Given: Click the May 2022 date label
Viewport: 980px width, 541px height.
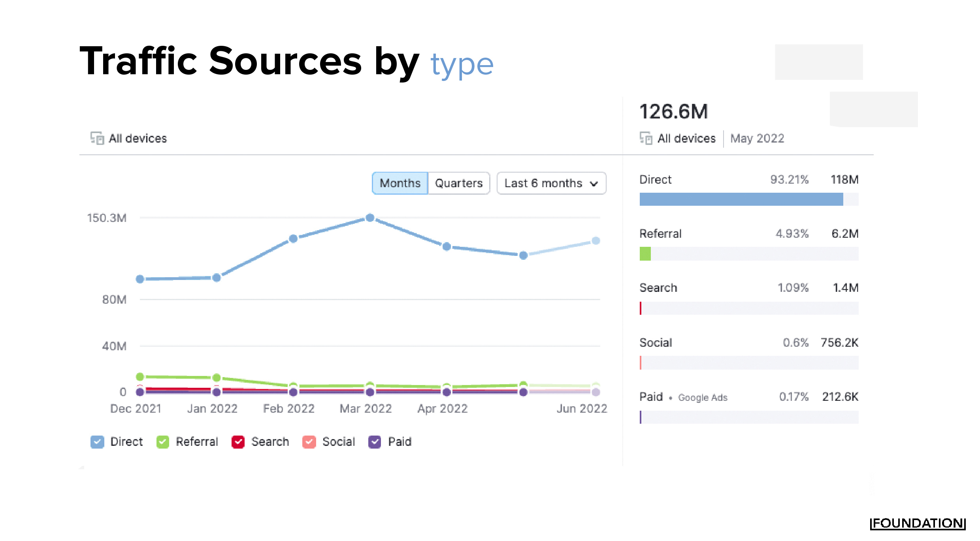Looking at the screenshot, I should 757,138.
